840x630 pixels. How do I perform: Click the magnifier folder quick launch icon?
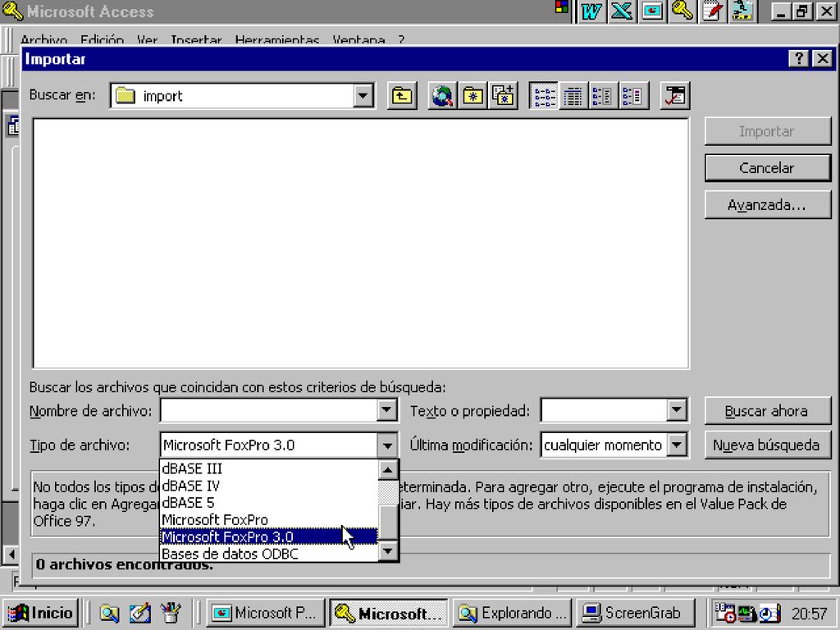coord(109,613)
